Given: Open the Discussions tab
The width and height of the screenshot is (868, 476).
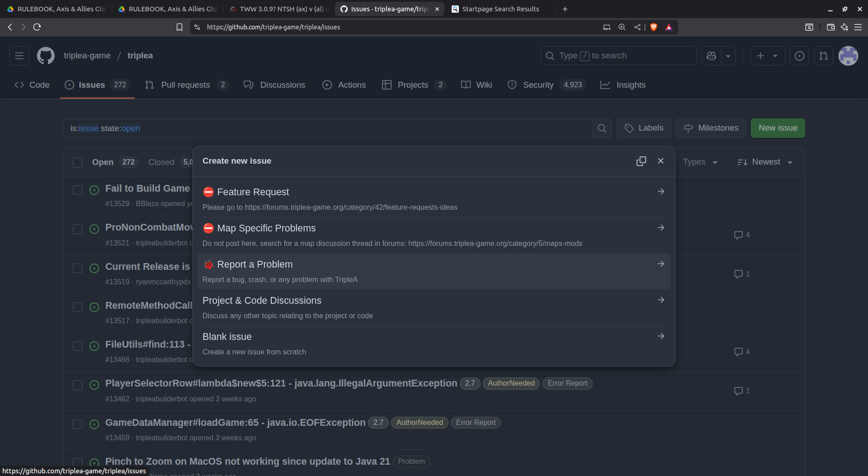Looking at the screenshot, I should 274,85.
